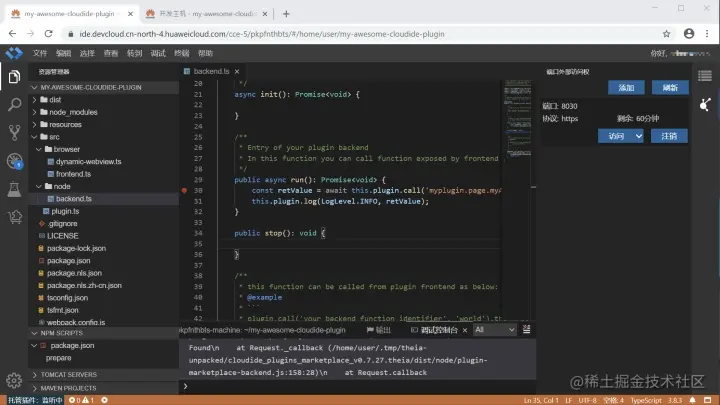Open the Search icon in activity bar
Viewport: 720px width, 405px height.
tap(14, 105)
